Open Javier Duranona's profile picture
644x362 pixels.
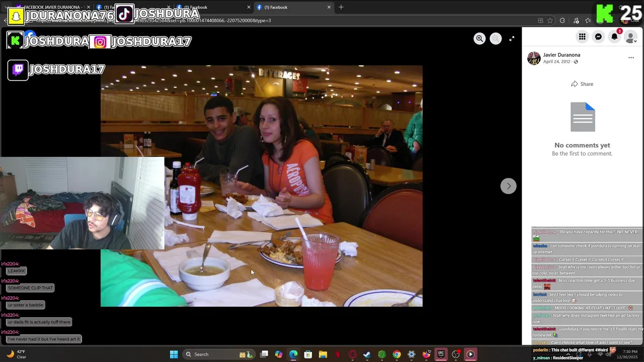point(534,58)
